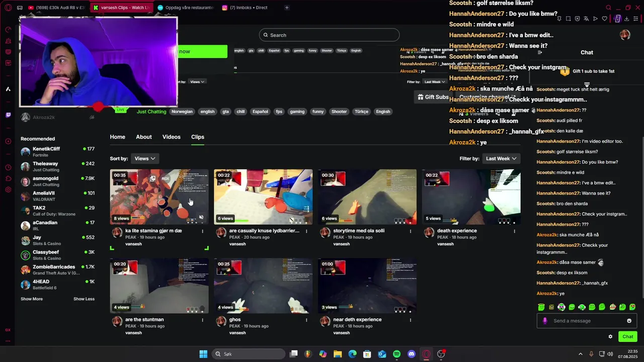Unmute the ka lite stamina clip preview

pyautogui.click(x=201, y=218)
